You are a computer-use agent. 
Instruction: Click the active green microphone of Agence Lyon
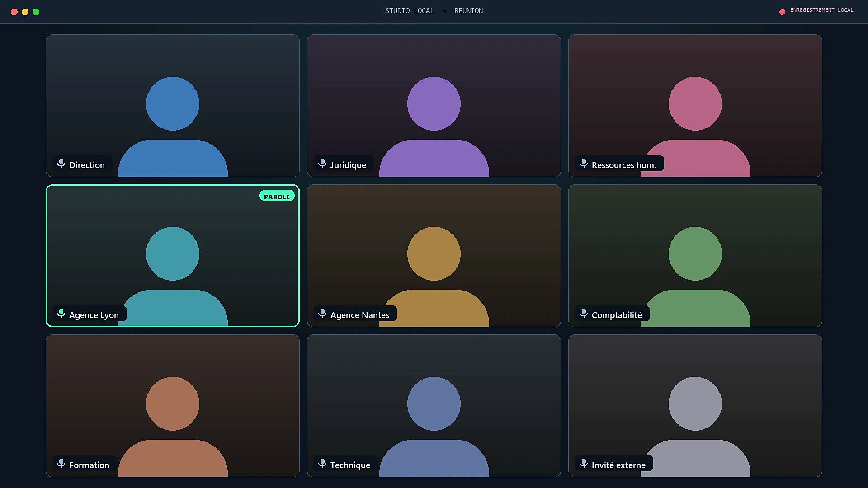61,314
